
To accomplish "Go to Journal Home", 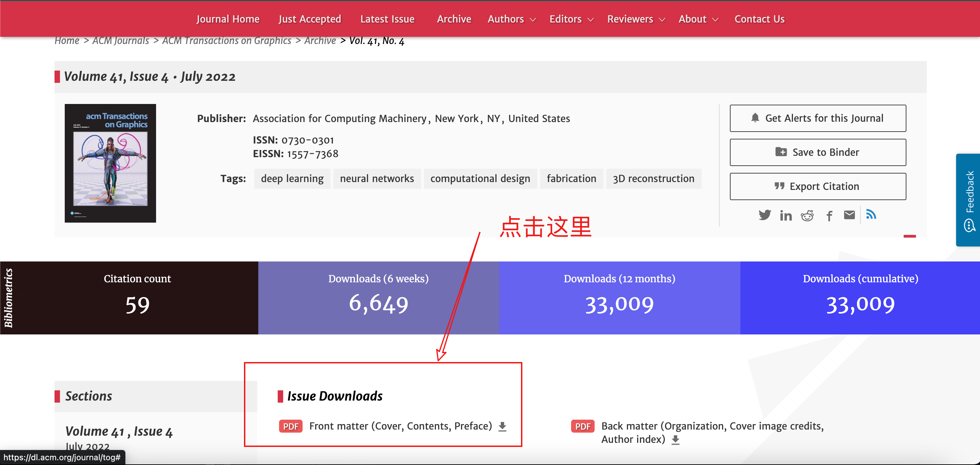I will point(228,19).
